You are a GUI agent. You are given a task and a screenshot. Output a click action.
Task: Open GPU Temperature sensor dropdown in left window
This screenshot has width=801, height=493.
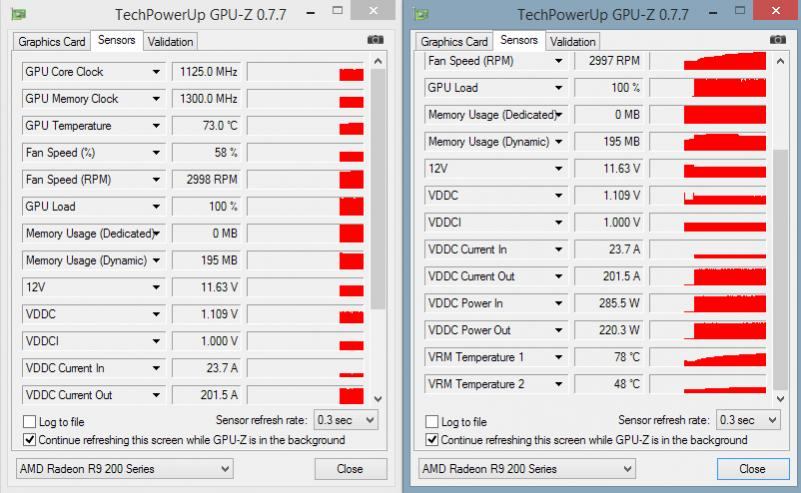156,126
